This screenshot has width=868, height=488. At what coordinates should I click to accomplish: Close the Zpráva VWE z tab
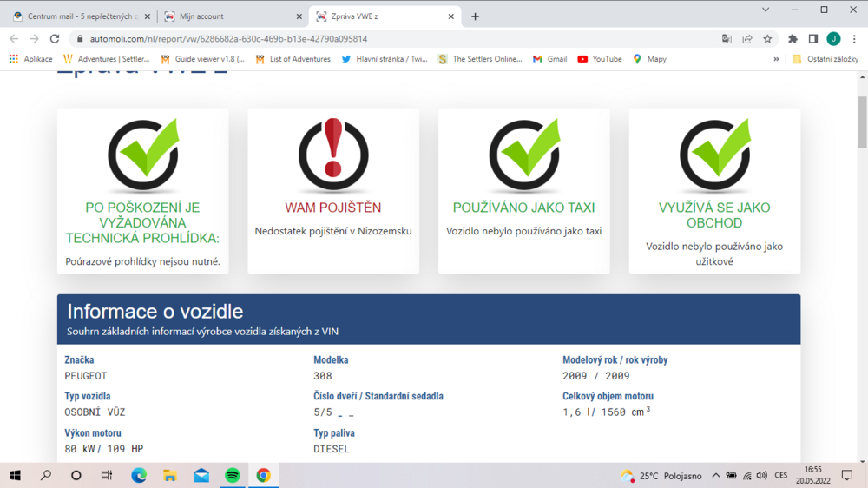tap(450, 16)
